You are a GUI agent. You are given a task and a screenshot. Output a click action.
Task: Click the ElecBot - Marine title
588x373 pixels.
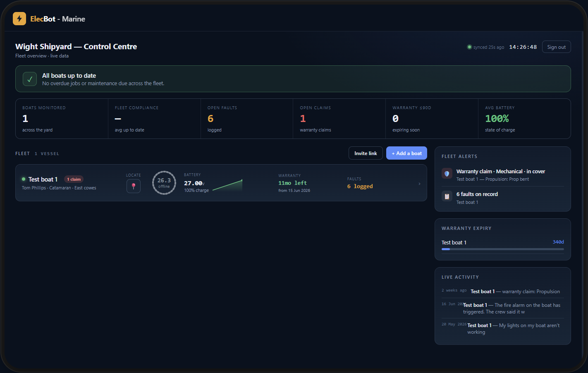(57, 19)
